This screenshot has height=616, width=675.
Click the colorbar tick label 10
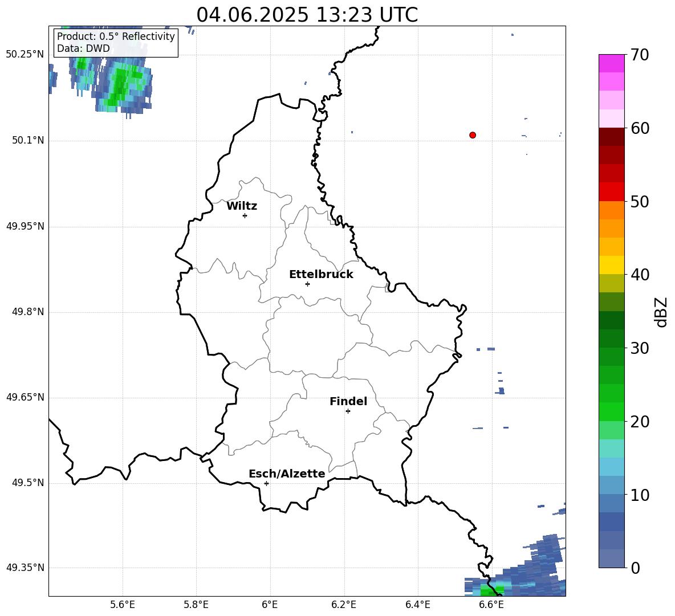click(640, 495)
